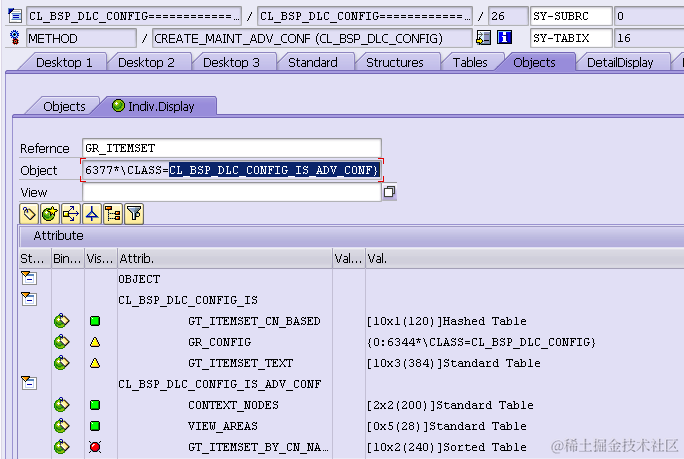
Task: Click the static icon for GT_ITEMSET_BY_CN_NA
Action: click(x=62, y=446)
